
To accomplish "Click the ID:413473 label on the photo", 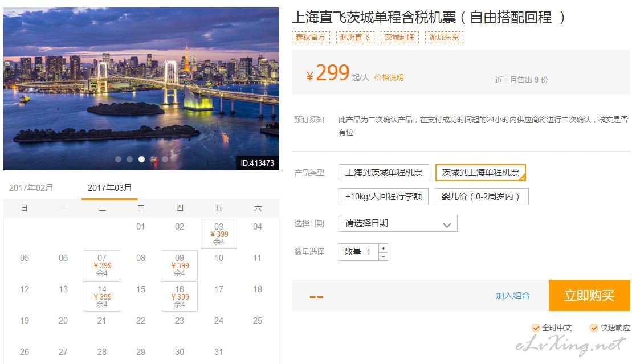I will point(257,163).
